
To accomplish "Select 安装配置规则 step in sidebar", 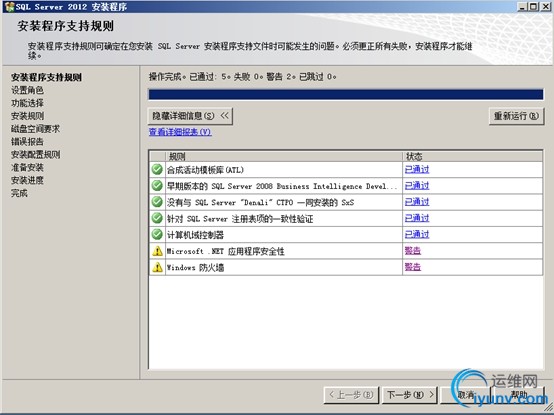I will 35,154.
